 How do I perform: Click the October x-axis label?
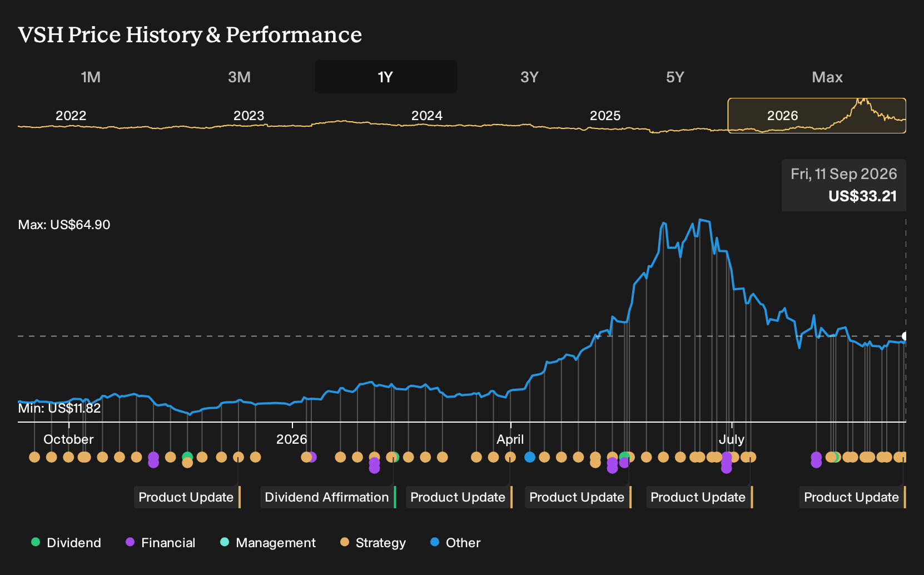(x=68, y=439)
